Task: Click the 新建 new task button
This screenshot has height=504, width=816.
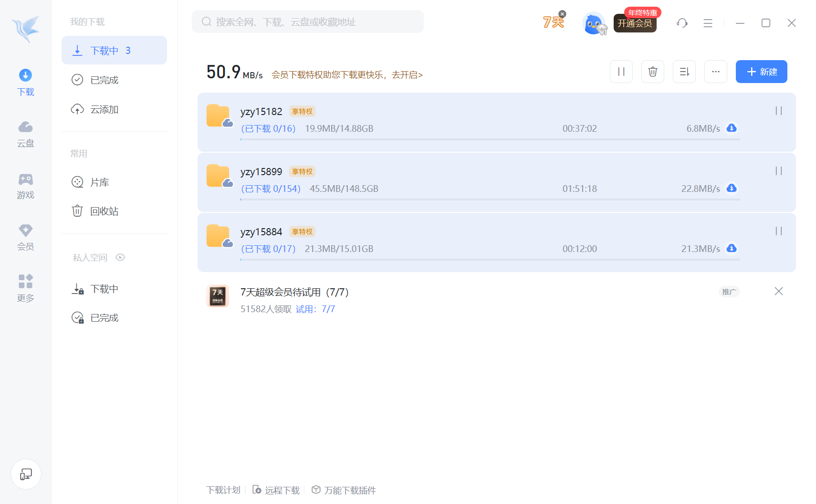Action: [762, 72]
